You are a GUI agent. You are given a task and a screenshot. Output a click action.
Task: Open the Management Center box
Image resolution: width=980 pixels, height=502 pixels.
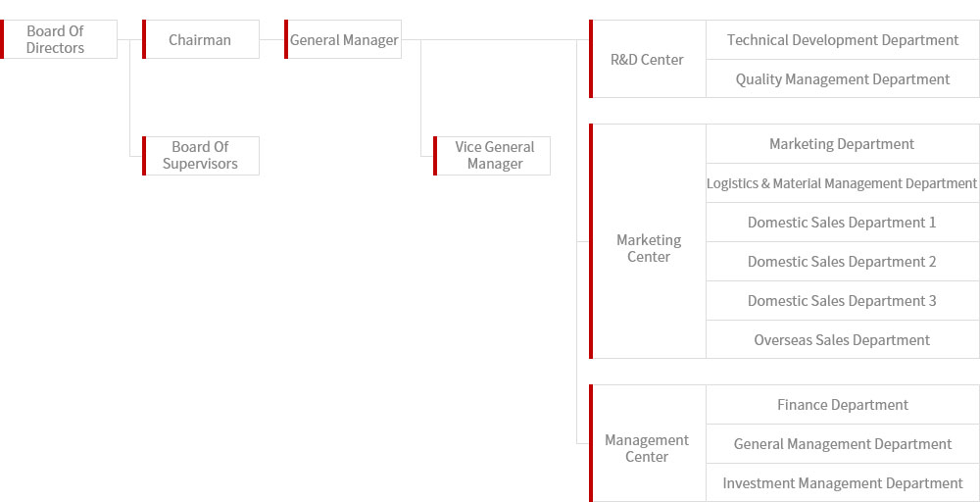(647, 448)
